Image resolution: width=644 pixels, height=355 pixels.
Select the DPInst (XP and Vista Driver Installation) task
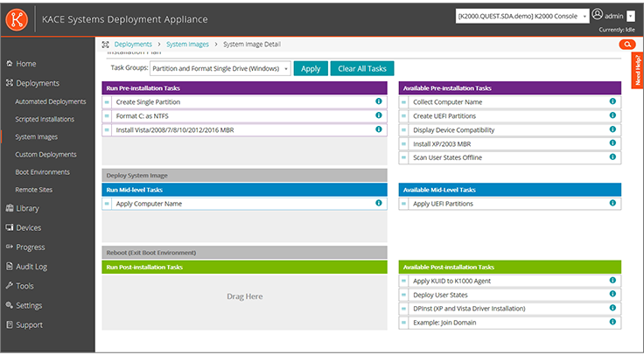[510, 309]
